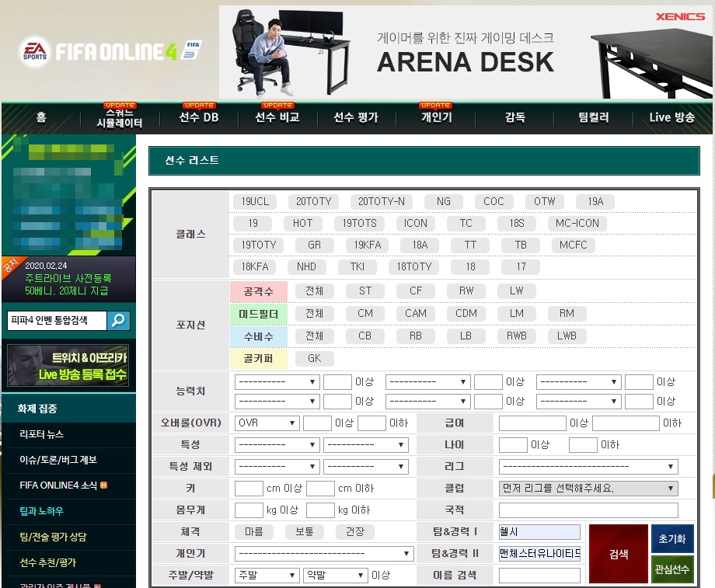
Task: Open the Live 방송 menu
Action: pyautogui.click(x=672, y=117)
